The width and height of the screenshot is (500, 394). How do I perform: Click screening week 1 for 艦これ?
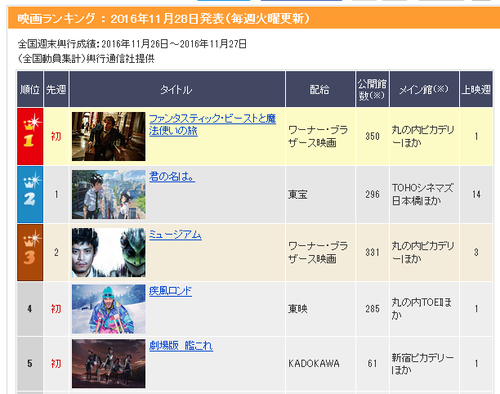pyautogui.click(x=476, y=364)
